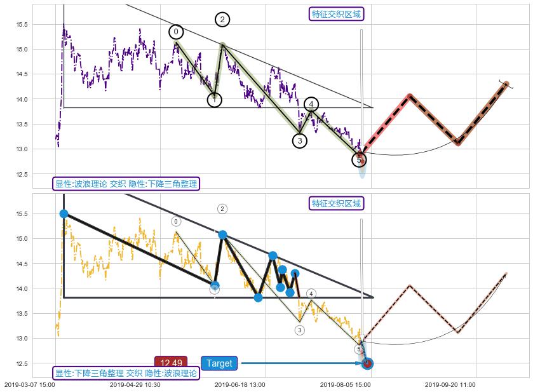This screenshot has height=392, width=533.
Task: Click the 2019-06-18 13:00 date tick
Action: [x=240, y=385]
